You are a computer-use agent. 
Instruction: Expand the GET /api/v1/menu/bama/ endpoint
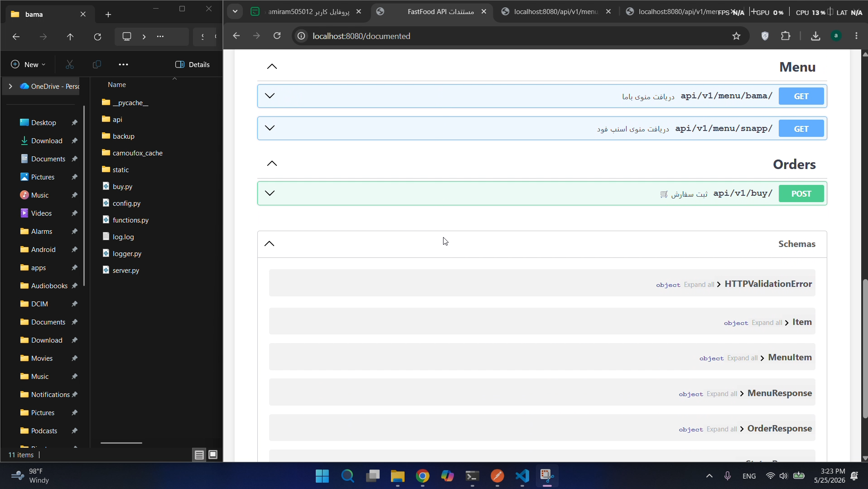coord(270,96)
